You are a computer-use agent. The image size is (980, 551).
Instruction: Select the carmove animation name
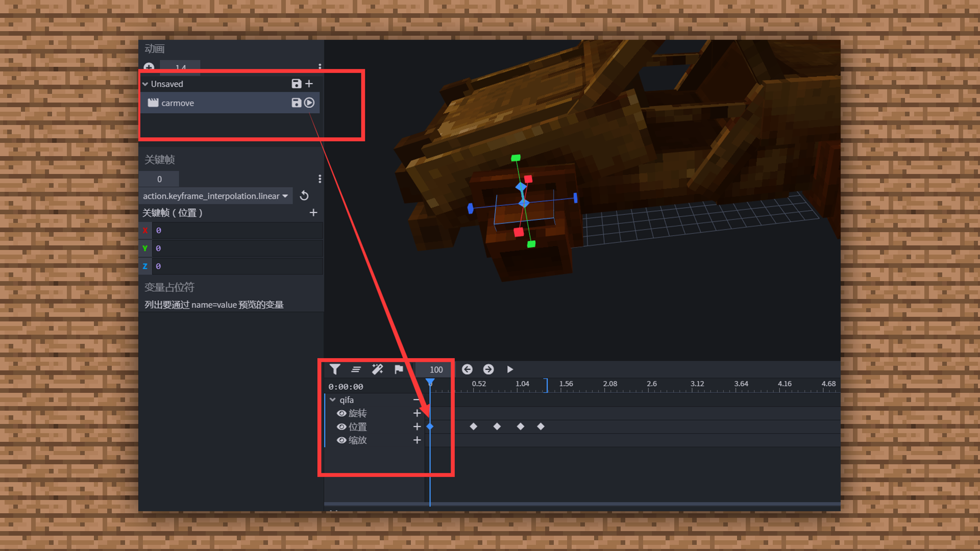[178, 103]
